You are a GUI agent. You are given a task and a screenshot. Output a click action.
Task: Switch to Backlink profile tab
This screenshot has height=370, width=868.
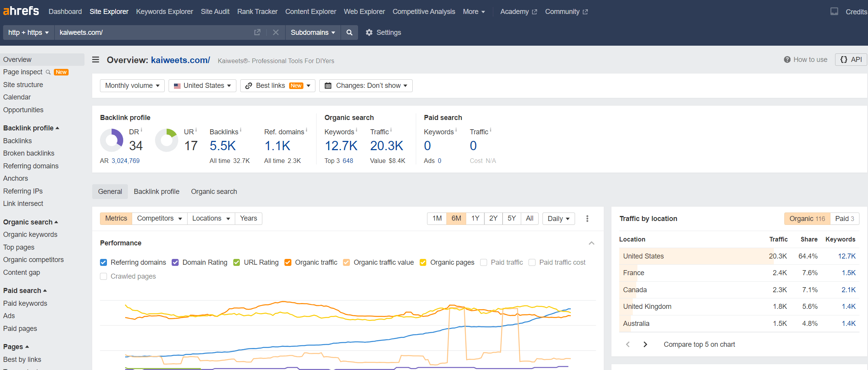click(157, 192)
